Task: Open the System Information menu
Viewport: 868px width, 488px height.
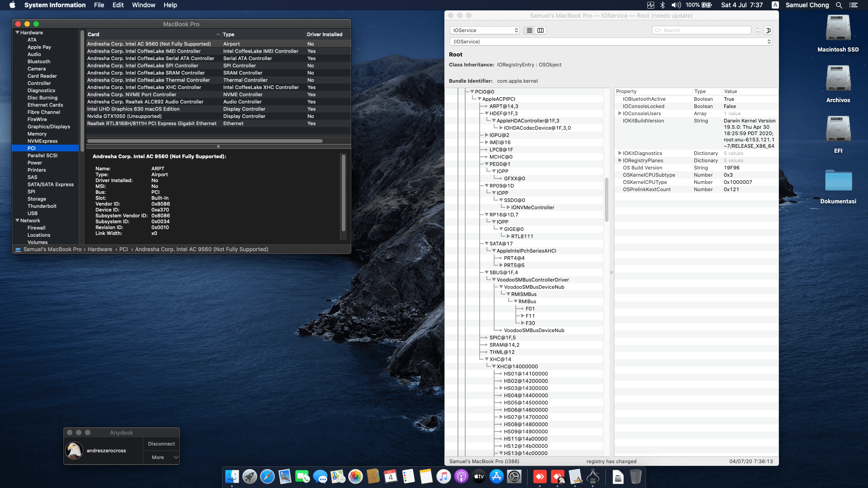Action: click(x=55, y=5)
